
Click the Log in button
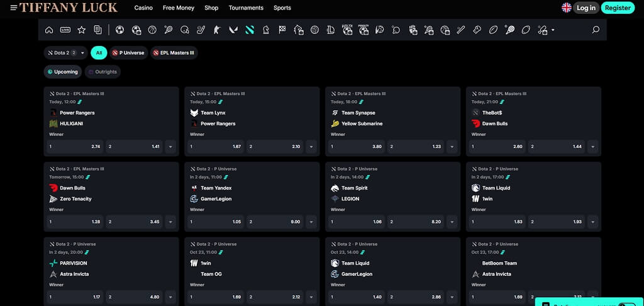tap(586, 8)
